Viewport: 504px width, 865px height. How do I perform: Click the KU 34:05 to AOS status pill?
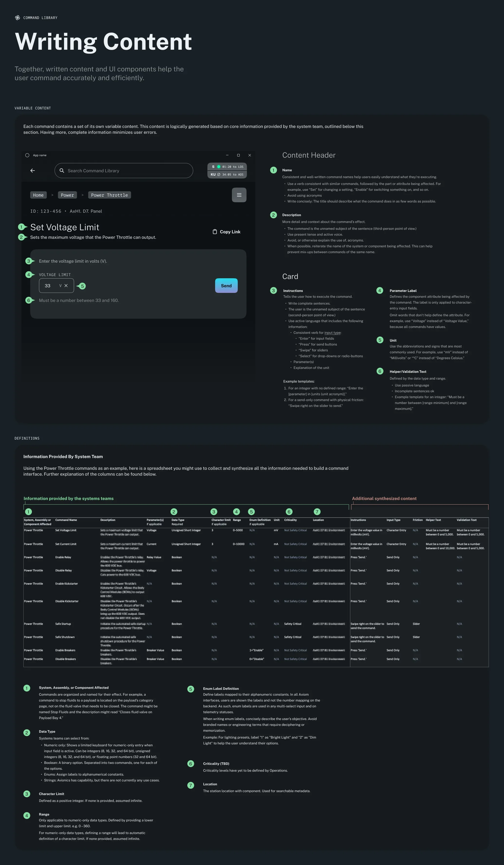click(x=227, y=174)
